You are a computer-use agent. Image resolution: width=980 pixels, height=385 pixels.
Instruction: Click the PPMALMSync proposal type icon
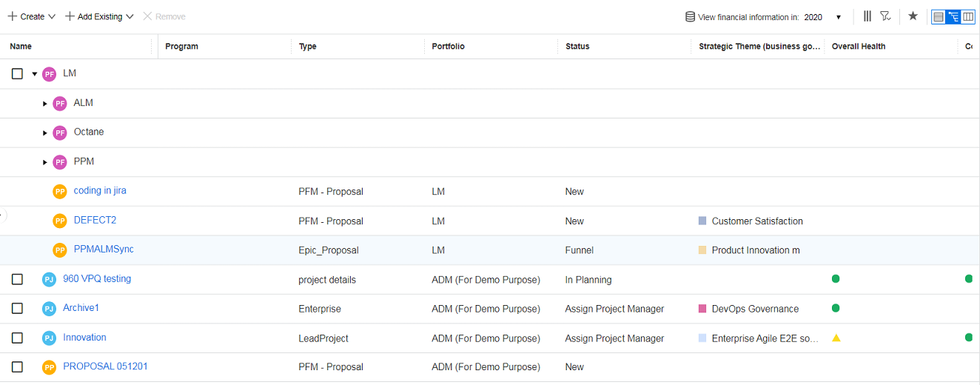coord(60,250)
